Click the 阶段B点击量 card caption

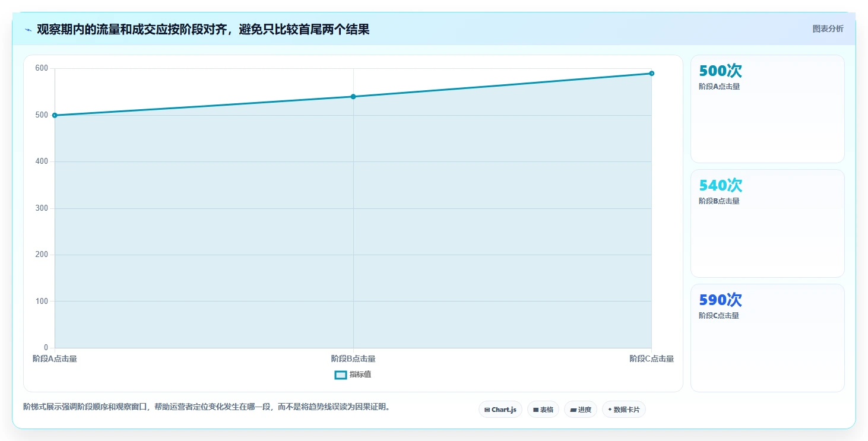point(719,201)
